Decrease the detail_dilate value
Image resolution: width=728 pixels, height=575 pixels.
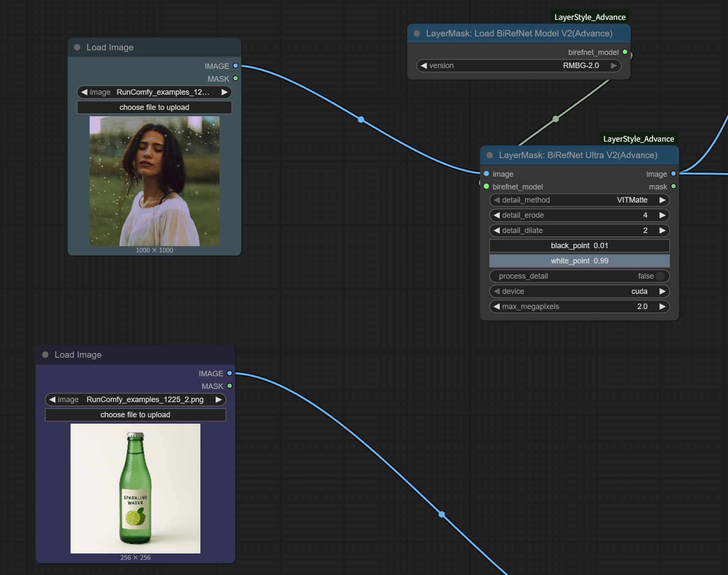click(x=497, y=230)
